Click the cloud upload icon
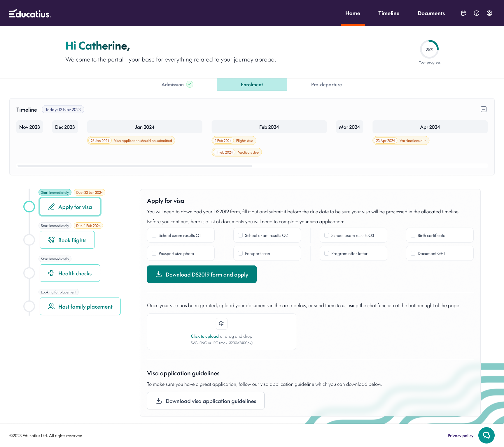Image resolution: width=504 pixels, height=447 pixels. [x=222, y=324]
